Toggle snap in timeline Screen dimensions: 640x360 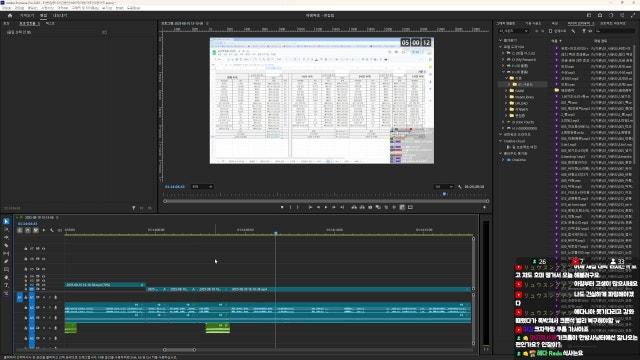click(x=27, y=230)
